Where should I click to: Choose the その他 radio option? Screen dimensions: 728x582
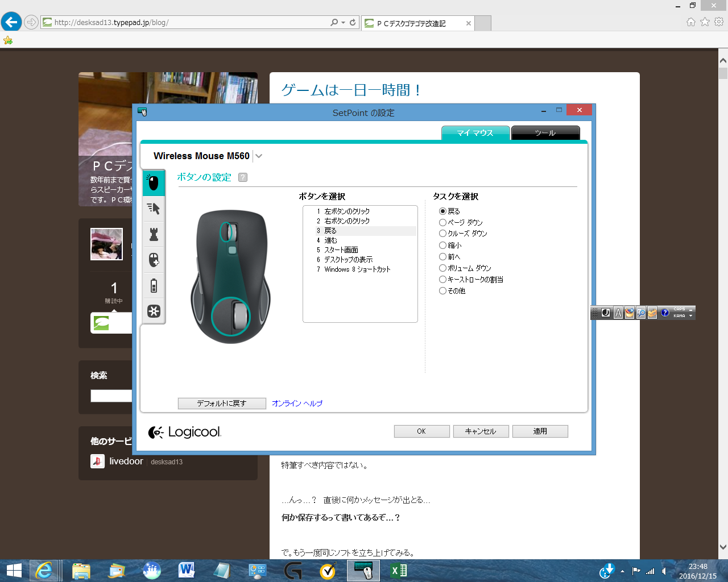(452, 290)
